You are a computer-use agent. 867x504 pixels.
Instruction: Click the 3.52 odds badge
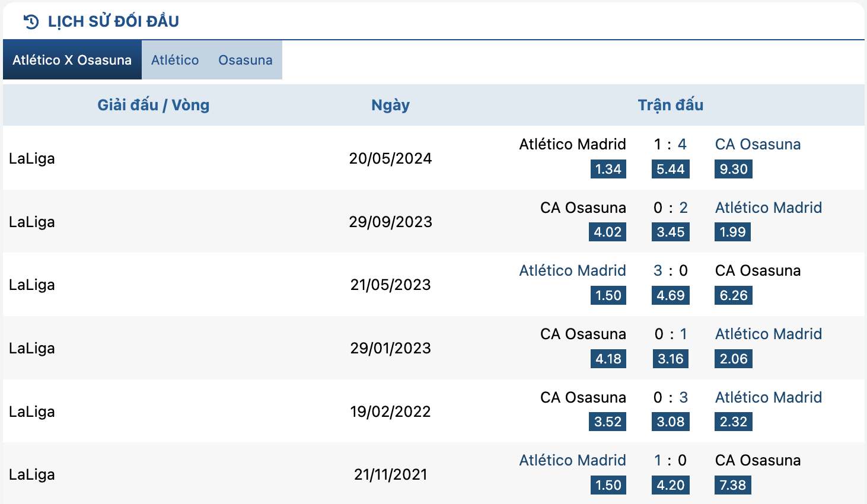(x=608, y=422)
